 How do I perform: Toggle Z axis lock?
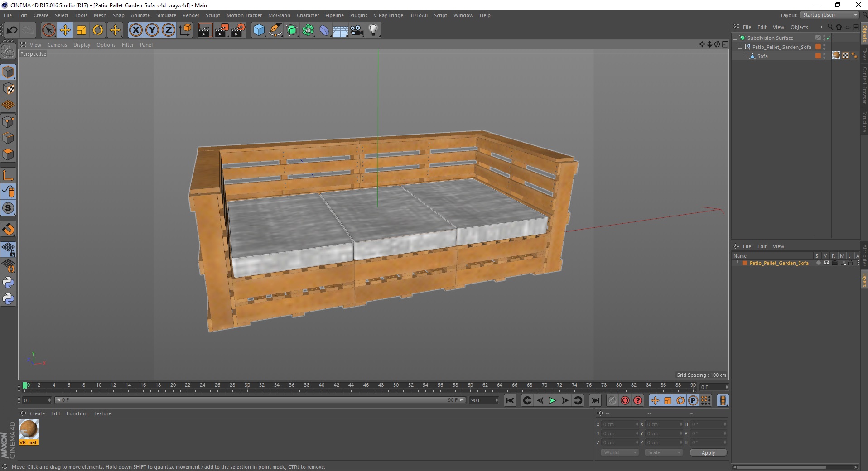tap(169, 30)
